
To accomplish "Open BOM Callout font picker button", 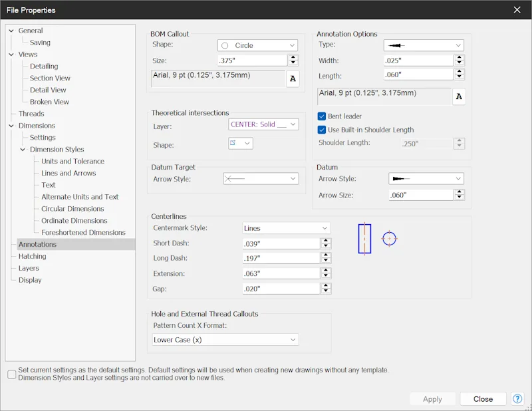I will pos(293,78).
